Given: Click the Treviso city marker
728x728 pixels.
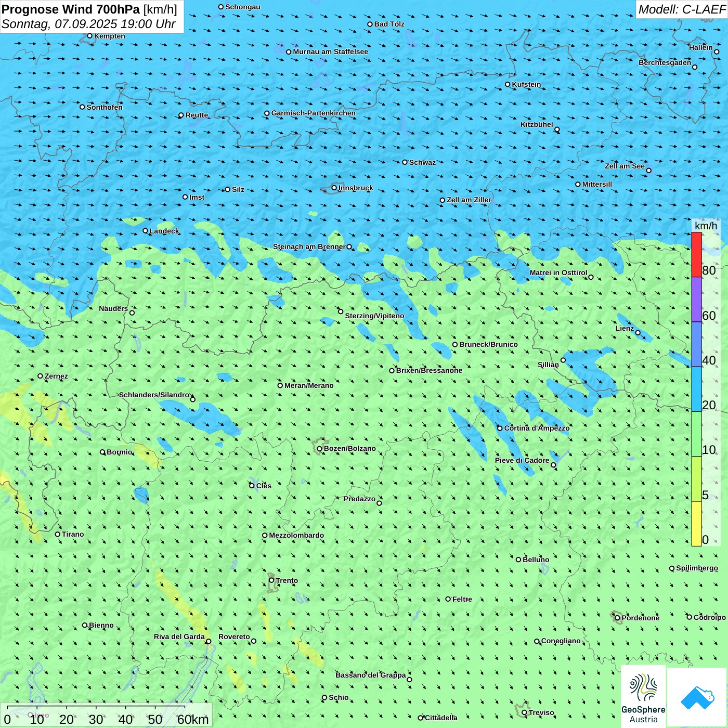Looking at the screenshot, I should point(524,712).
